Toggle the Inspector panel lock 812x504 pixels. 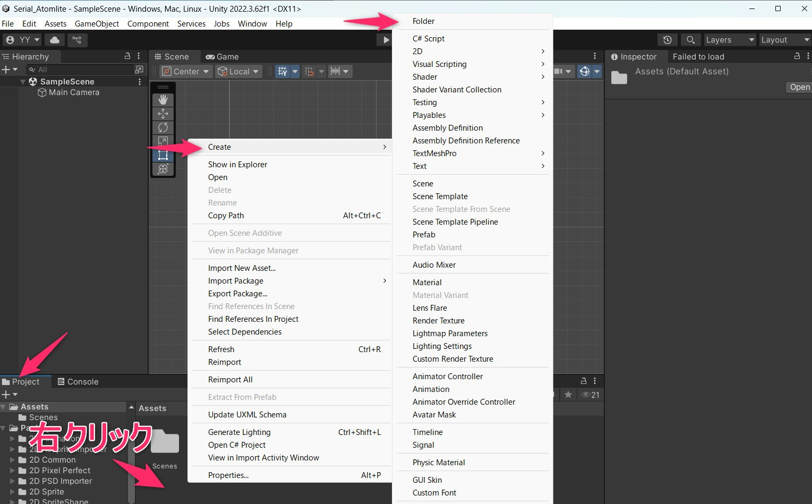tap(797, 56)
